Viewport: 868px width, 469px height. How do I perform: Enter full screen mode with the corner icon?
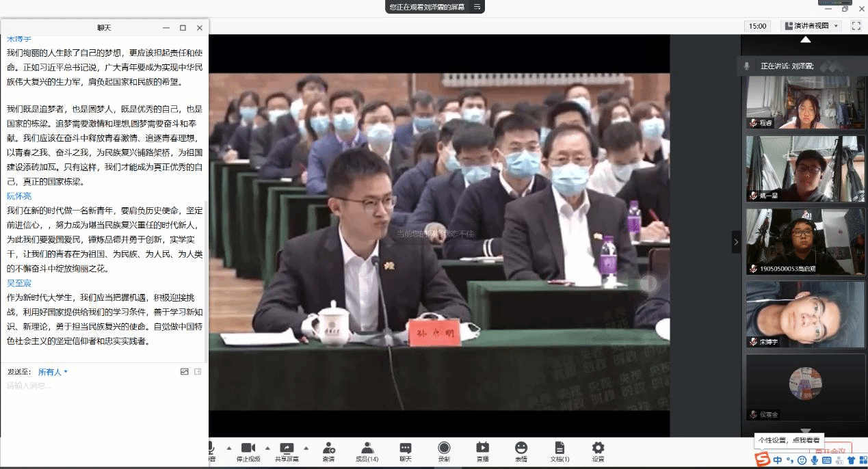[856, 26]
